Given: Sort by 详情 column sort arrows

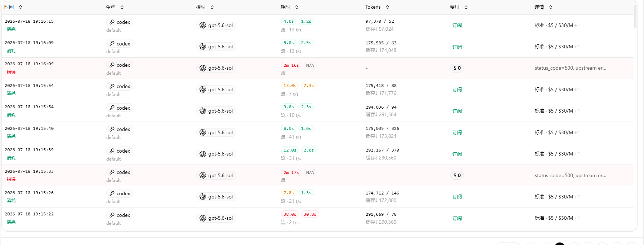Looking at the screenshot, I should click(551, 7).
